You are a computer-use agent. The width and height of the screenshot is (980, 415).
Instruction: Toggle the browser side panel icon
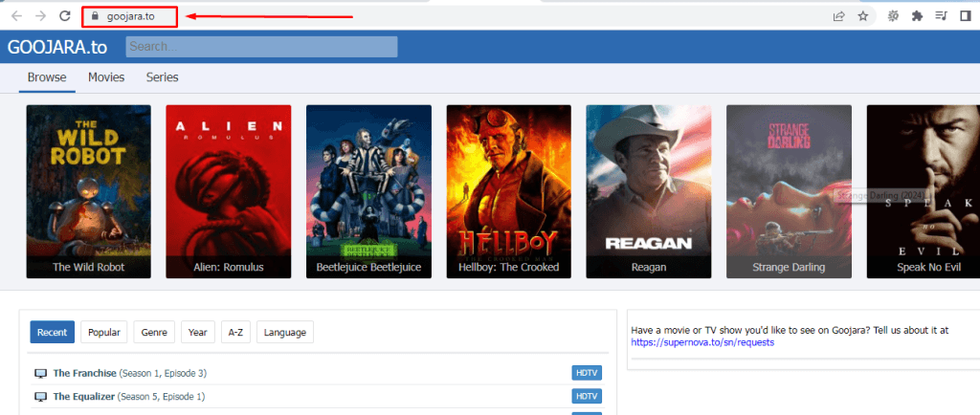[965, 16]
